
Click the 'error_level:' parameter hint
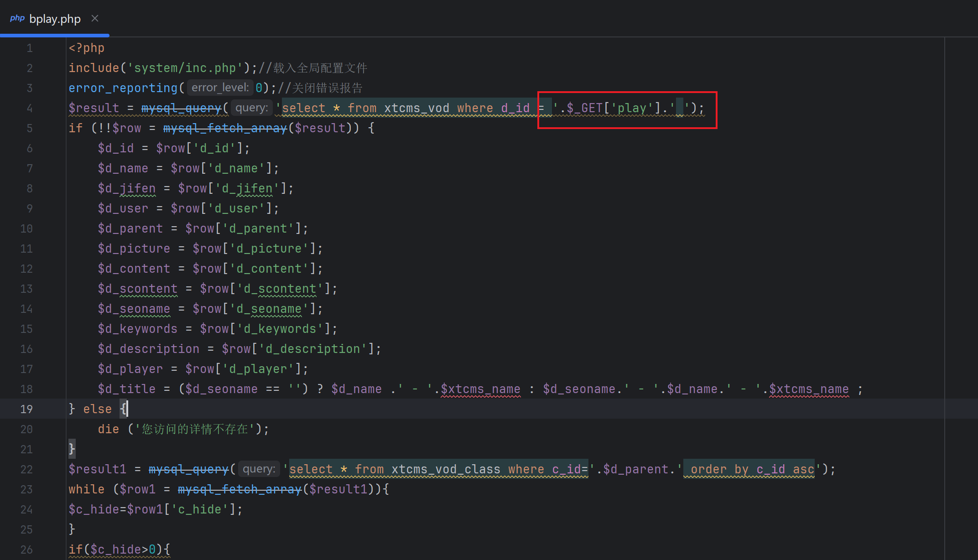pyautogui.click(x=220, y=88)
